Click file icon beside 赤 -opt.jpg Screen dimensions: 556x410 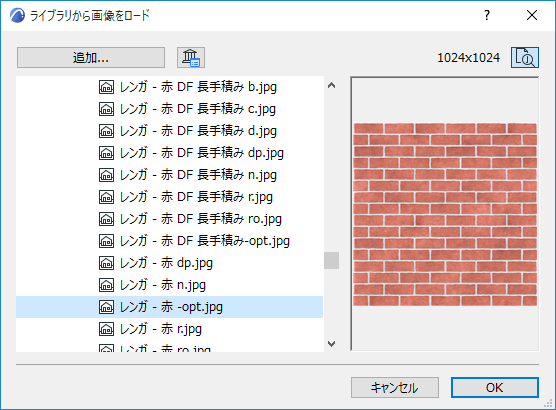106,307
